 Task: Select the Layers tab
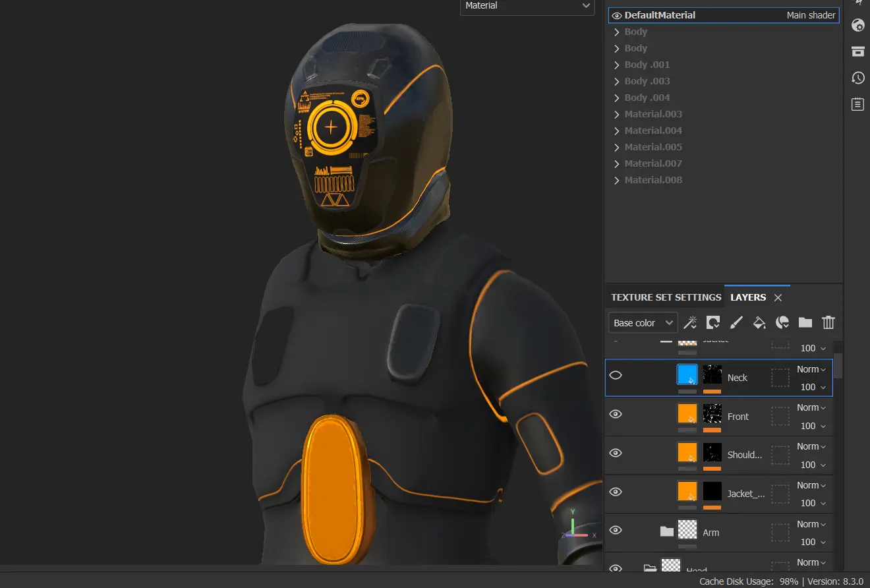click(x=748, y=297)
